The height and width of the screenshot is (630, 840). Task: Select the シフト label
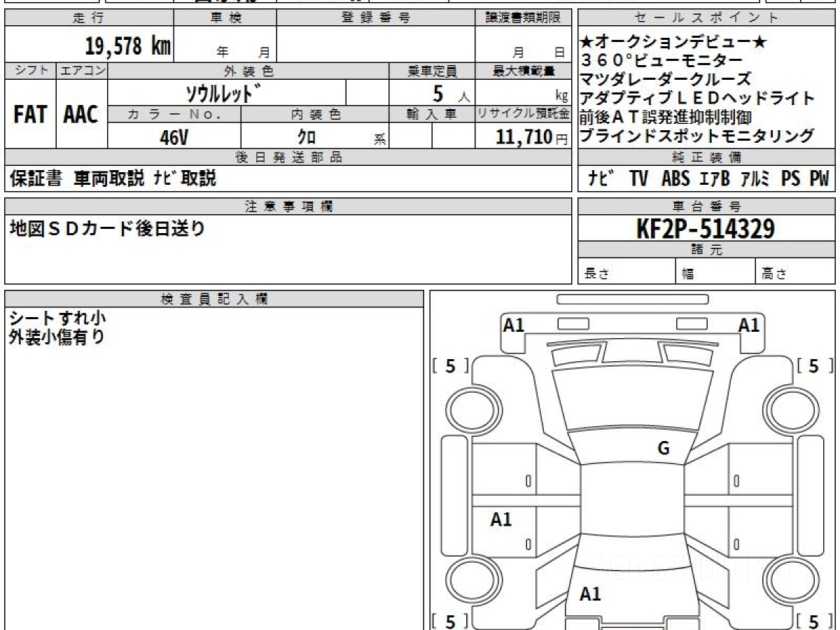pyautogui.click(x=30, y=71)
